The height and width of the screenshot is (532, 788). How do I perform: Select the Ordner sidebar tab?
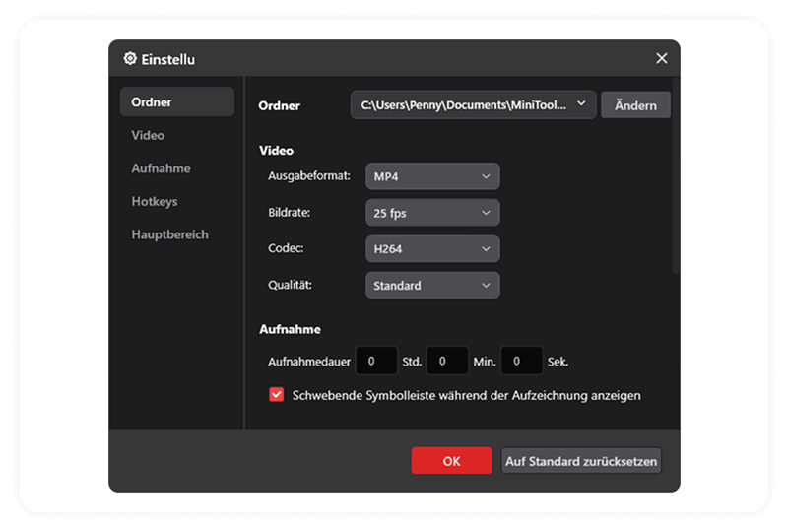(x=177, y=102)
